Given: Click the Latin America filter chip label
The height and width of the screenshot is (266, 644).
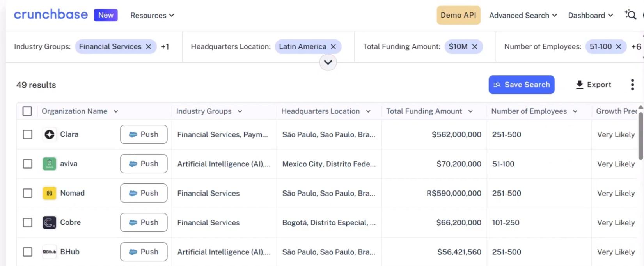Looking at the screenshot, I should tap(302, 46).
